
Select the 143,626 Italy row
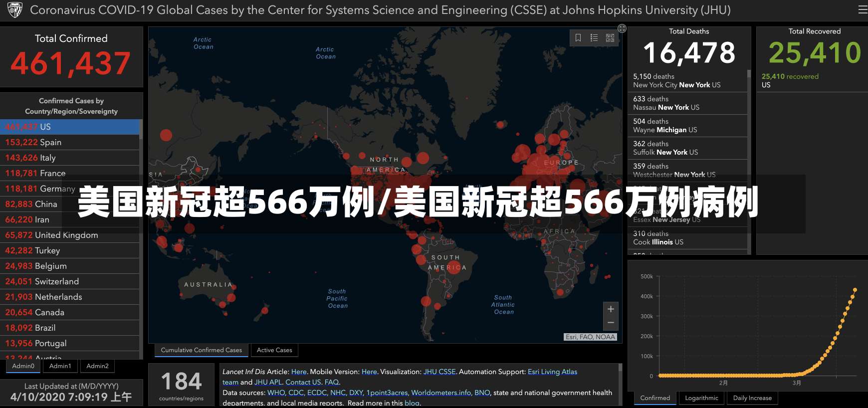(x=70, y=158)
